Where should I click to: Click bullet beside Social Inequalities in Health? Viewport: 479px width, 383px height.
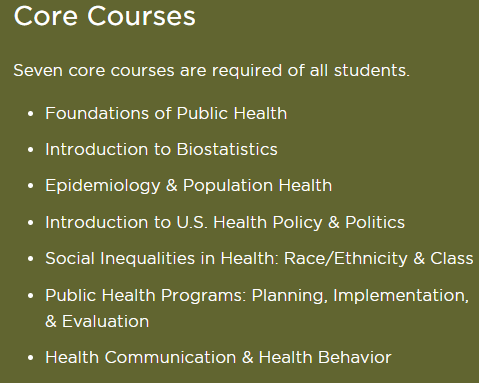coord(31,258)
